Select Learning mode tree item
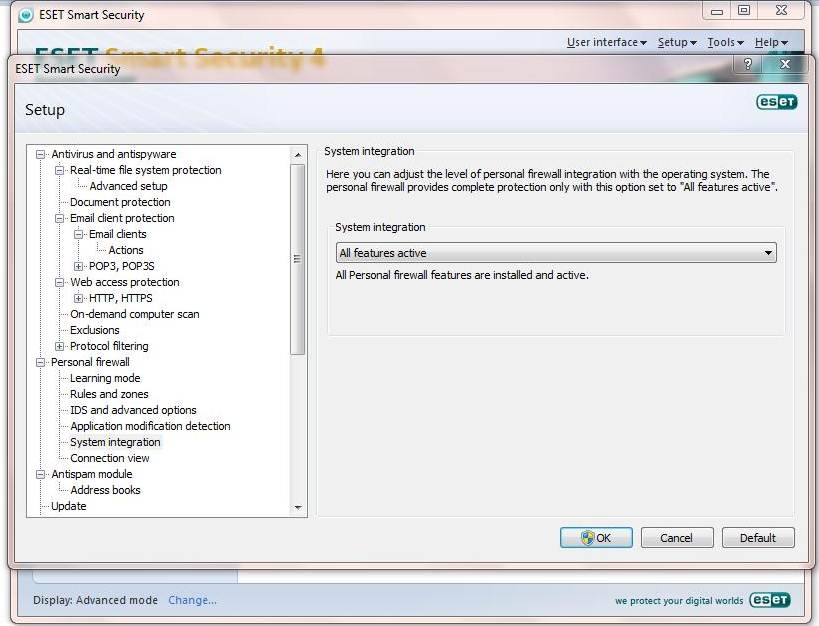The width and height of the screenshot is (819, 626). 105,378
